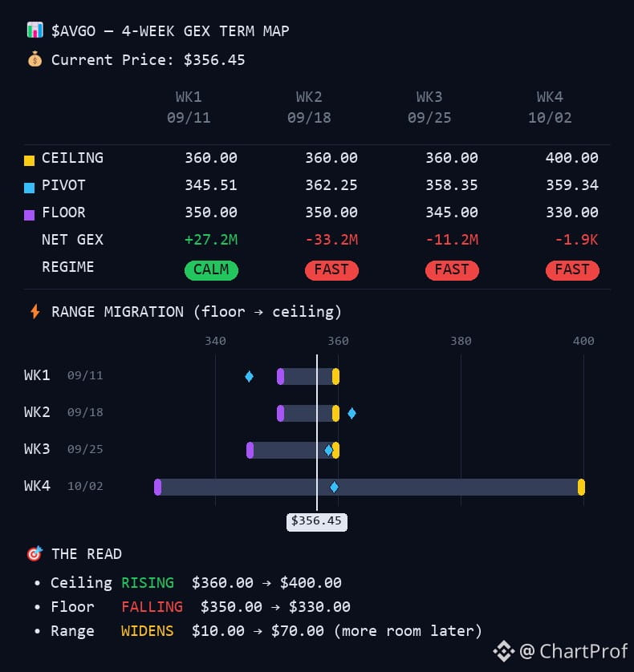This screenshot has width=634, height=672.
Task: Click the purple FLOOR legend swatch
Action: pos(29,215)
